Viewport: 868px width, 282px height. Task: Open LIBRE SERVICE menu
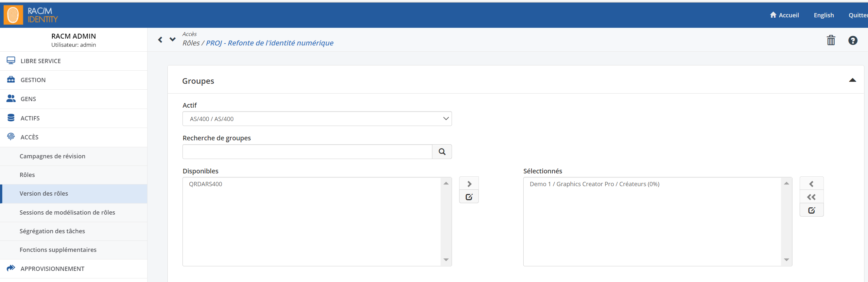click(74, 61)
